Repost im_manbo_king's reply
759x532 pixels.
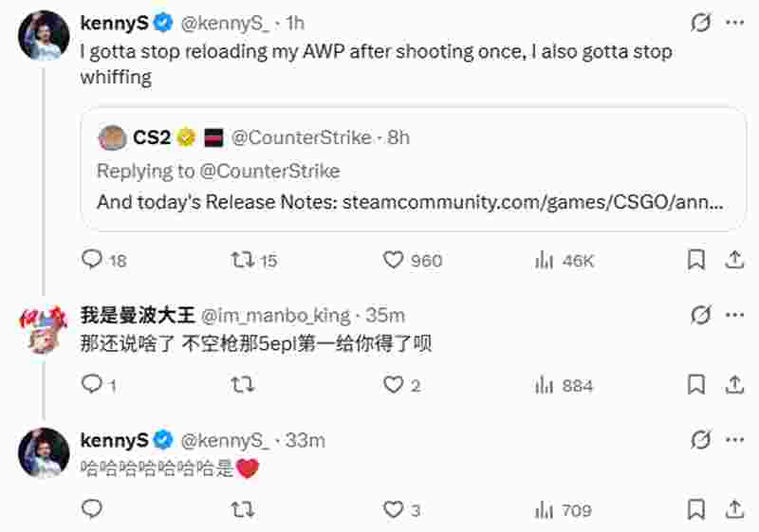244,385
